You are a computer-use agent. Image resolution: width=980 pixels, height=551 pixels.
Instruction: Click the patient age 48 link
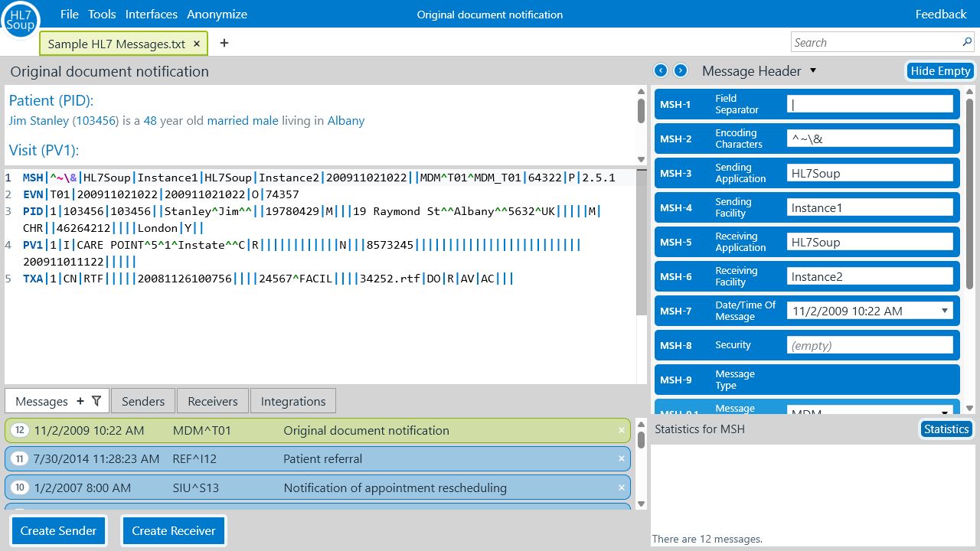150,120
